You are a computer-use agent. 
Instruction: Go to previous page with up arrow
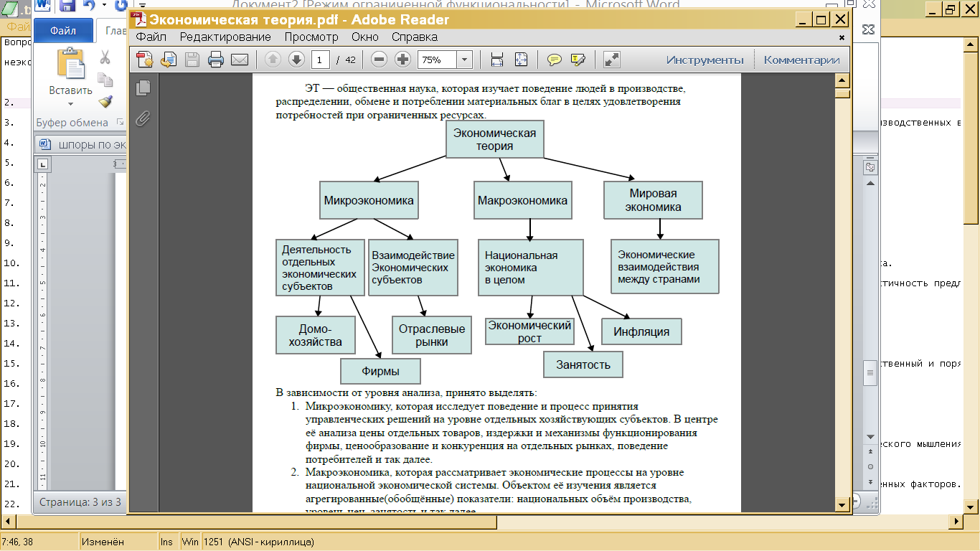tap(273, 60)
